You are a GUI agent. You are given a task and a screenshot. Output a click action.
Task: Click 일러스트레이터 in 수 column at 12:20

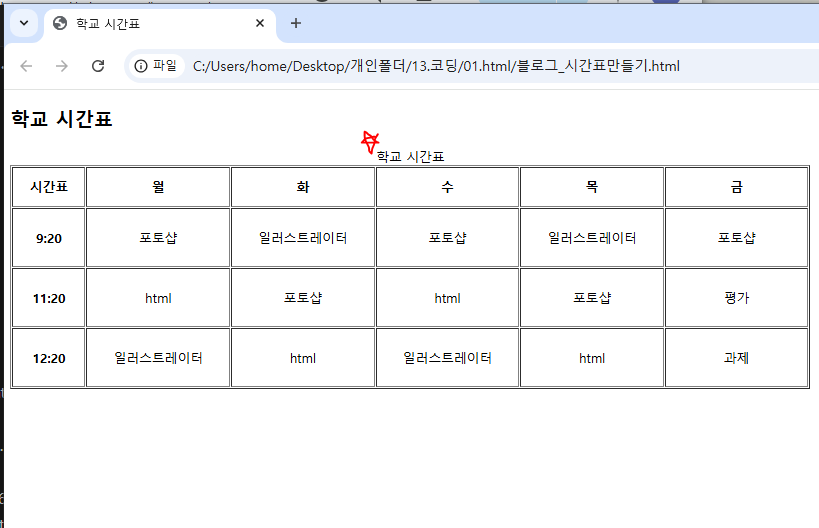[x=447, y=358]
